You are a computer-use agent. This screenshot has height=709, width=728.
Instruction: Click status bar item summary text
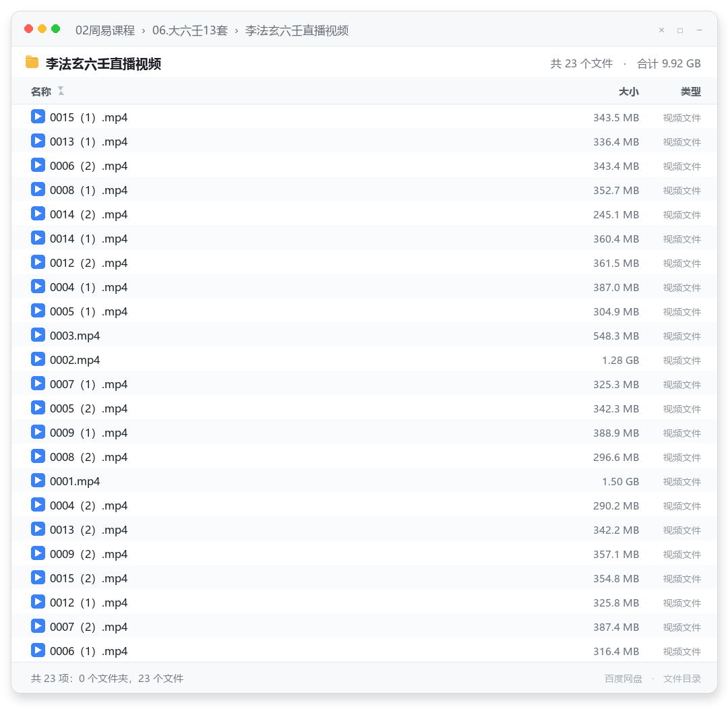tap(107, 679)
